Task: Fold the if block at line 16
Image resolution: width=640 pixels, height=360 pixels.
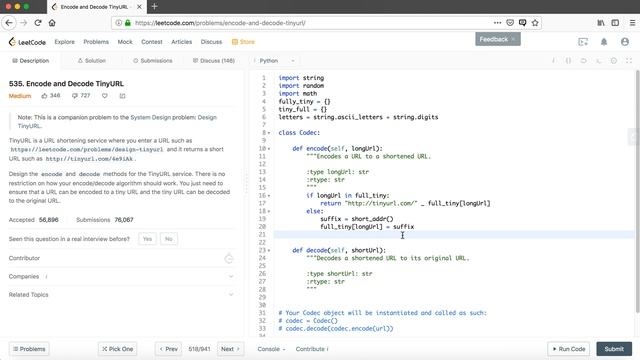Action: [x=269, y=196]
